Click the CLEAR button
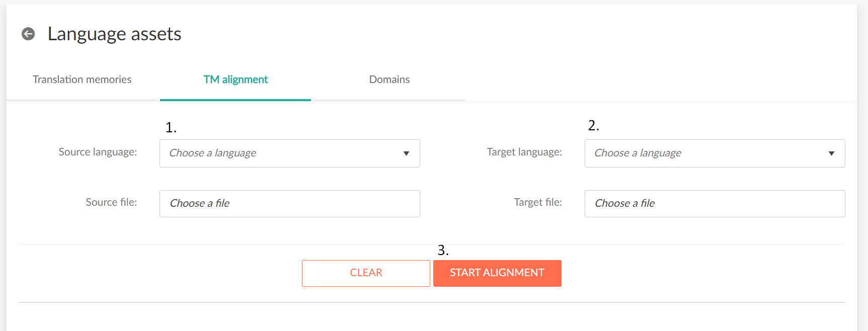The image size is (868, 331). pos(366,273)
